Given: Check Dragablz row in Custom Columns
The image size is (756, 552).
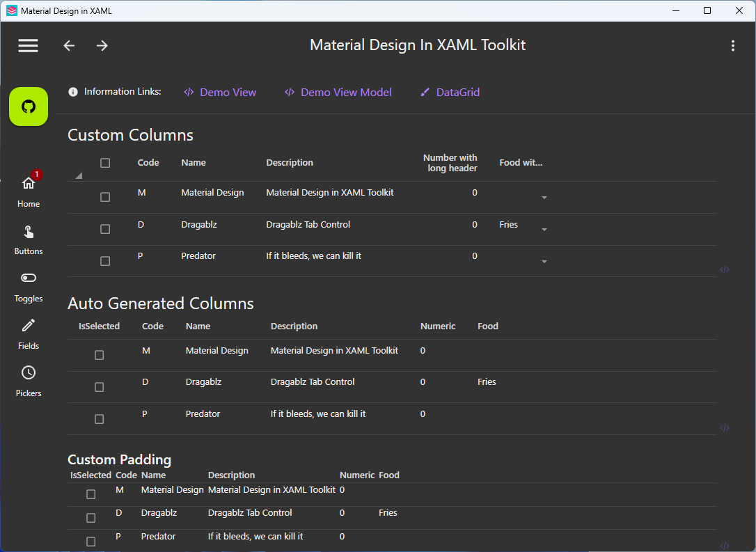Looking at the screenshot, I should pos(105,229).
